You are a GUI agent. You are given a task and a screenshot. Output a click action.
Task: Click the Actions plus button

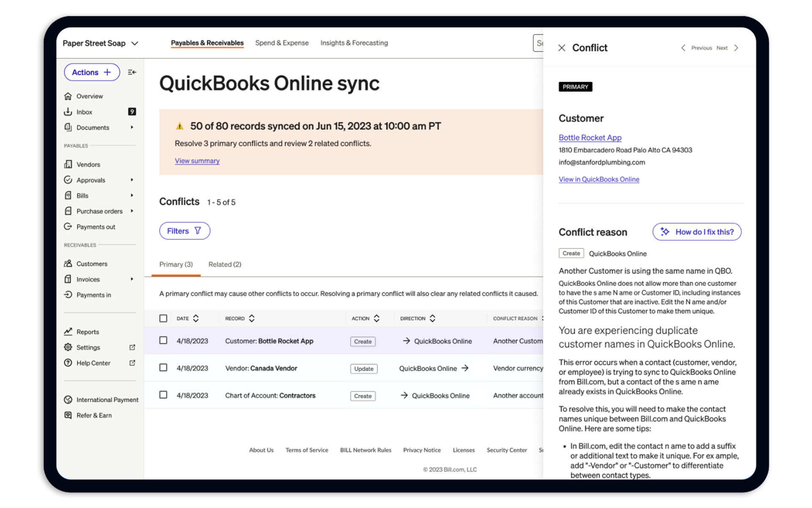[x=92, y=72]
